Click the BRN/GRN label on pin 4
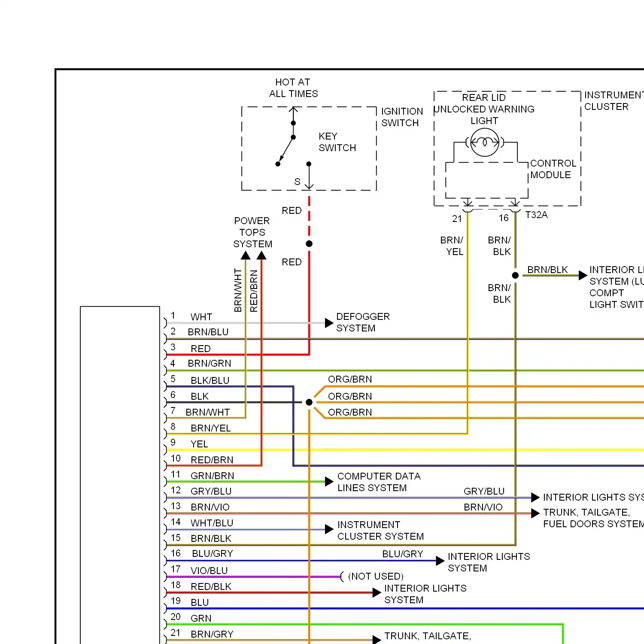The width and height of the screenshot is (644, 644). [x=210, y=363]
